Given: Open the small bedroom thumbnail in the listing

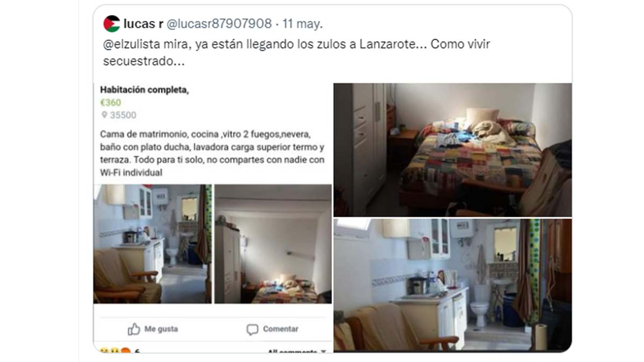Looking at the screenshot, I should click(x=273, y=244).
